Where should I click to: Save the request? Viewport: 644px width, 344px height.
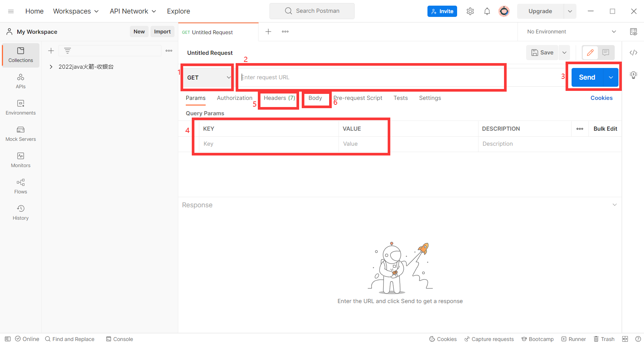(543, 53)
